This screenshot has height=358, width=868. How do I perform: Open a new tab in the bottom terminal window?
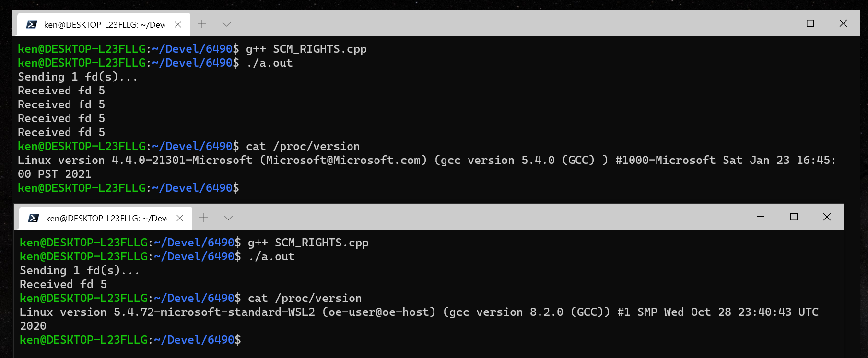[203, 217]
